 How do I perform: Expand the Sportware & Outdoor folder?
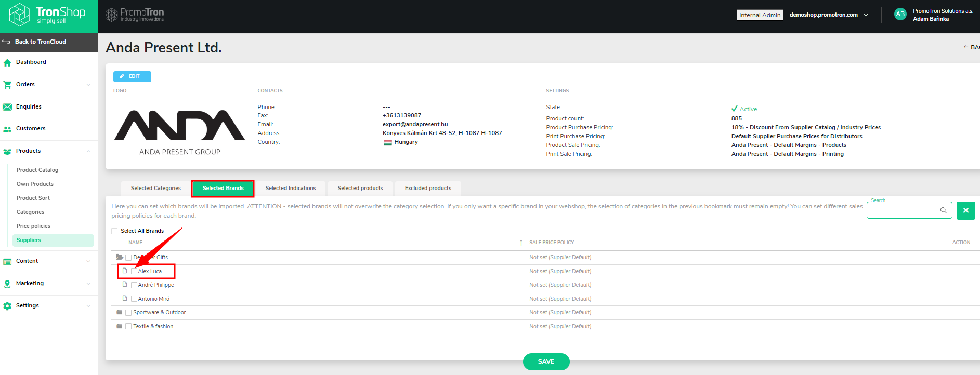(120, 312)
